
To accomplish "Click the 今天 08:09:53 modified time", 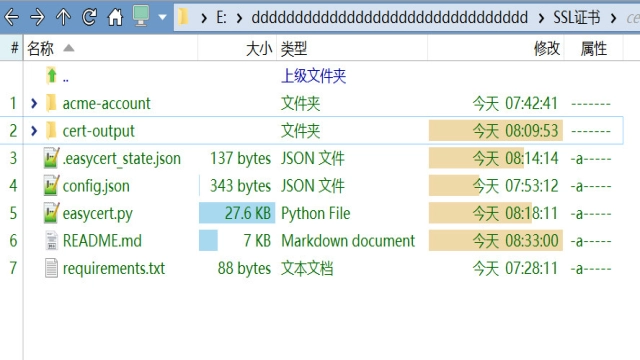I will [516, 131].
